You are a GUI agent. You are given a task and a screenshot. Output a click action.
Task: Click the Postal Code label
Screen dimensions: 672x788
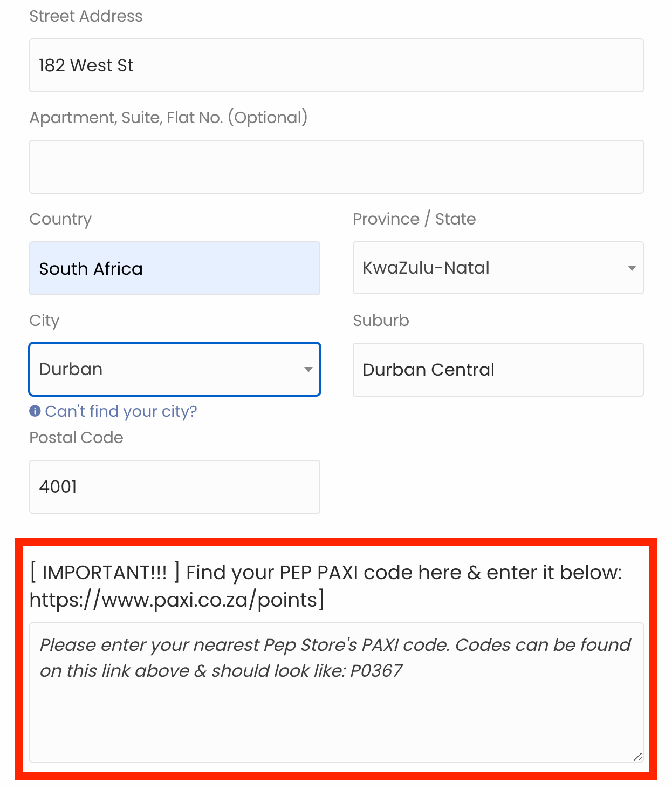click(x=76, y=438)
